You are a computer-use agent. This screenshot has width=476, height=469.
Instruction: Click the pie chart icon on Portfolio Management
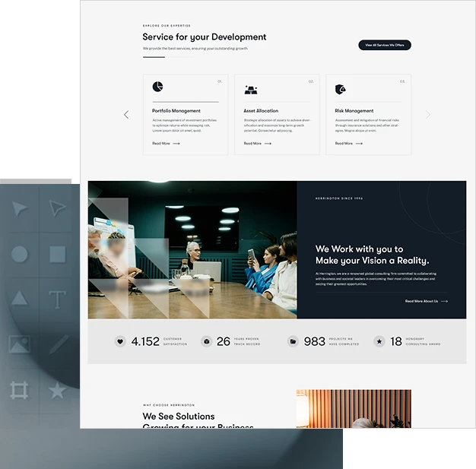pyautogui.click(x=157, y=87)
